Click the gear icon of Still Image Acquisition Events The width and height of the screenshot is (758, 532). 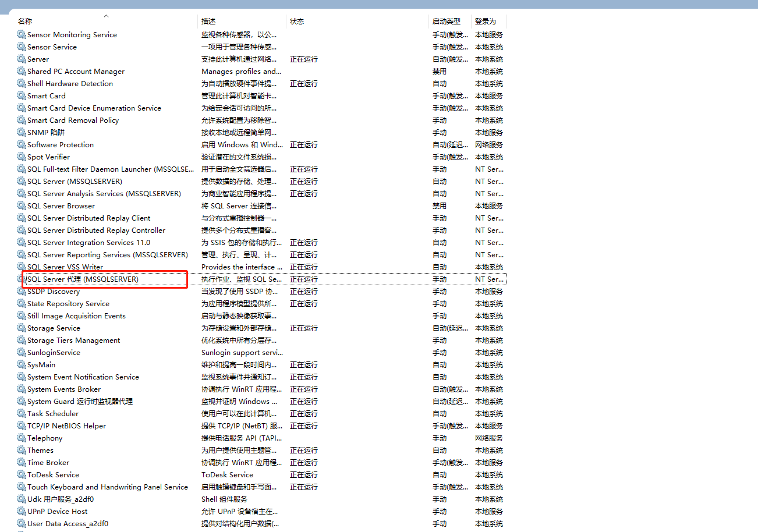(x=22, y=316)
